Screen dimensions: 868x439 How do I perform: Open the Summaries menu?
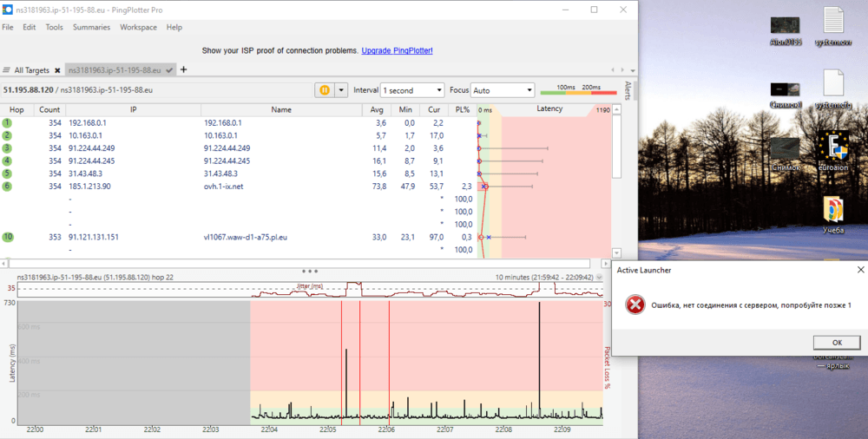(91, 27)
